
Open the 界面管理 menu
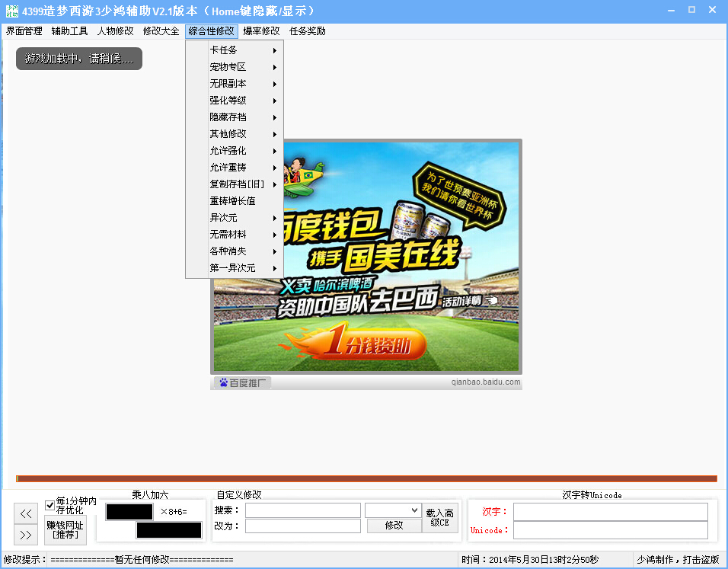tap(24, 31)
